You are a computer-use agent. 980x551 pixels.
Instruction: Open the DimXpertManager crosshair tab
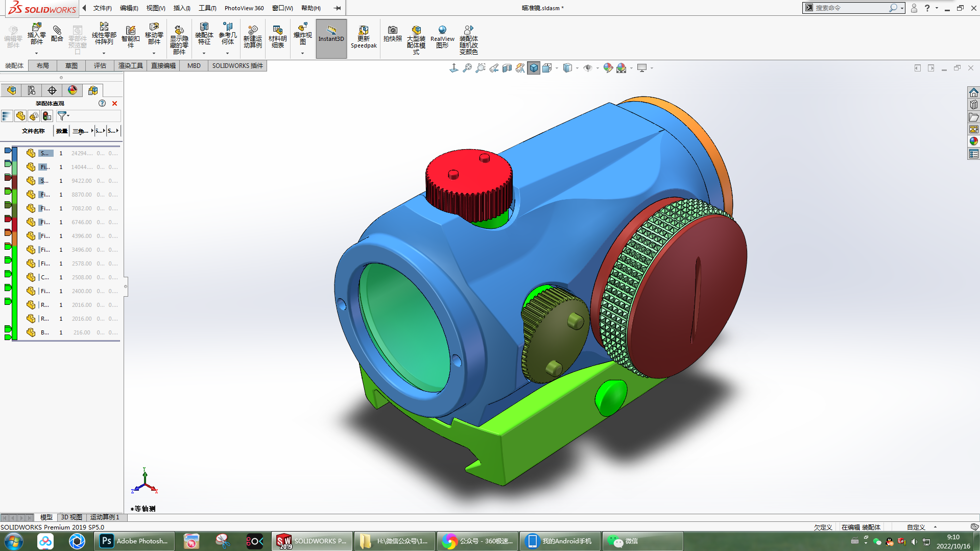52,90
